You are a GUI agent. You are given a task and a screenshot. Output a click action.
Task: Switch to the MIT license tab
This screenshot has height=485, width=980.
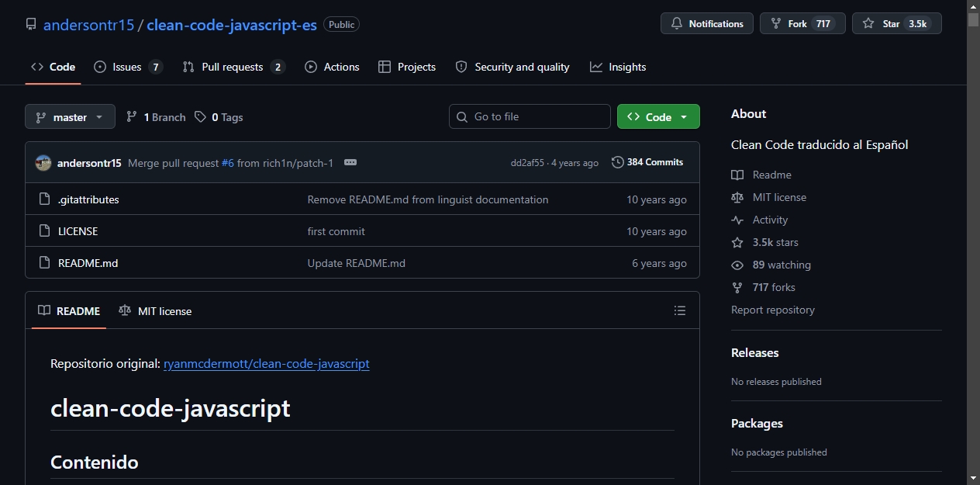click(155, 310)
